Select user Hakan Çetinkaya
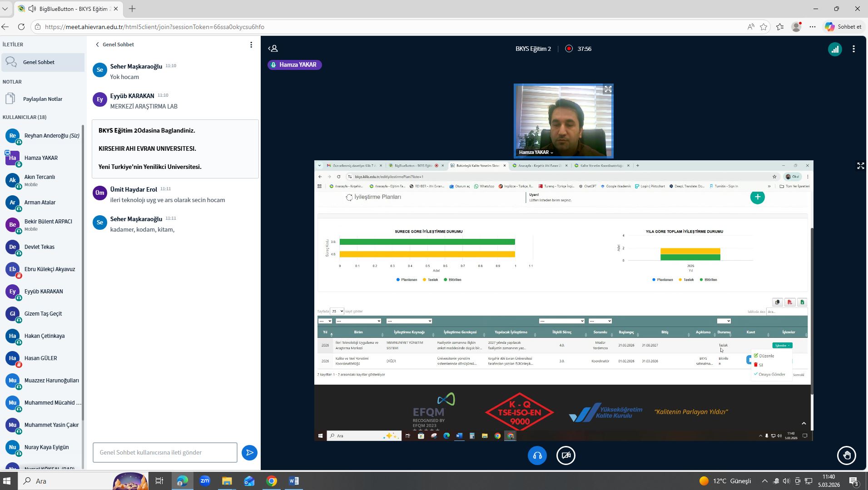This screenshot has width=868, height=490. tap(43, 336)
